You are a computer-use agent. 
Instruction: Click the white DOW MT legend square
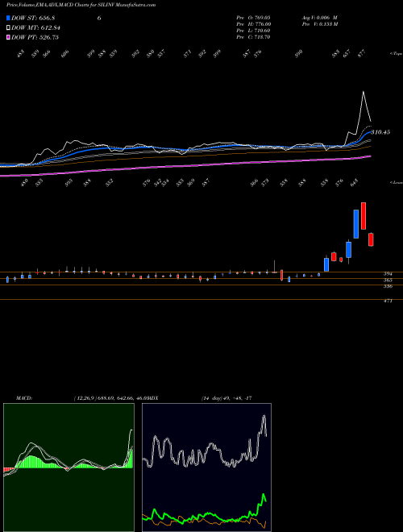coord(8,28)
